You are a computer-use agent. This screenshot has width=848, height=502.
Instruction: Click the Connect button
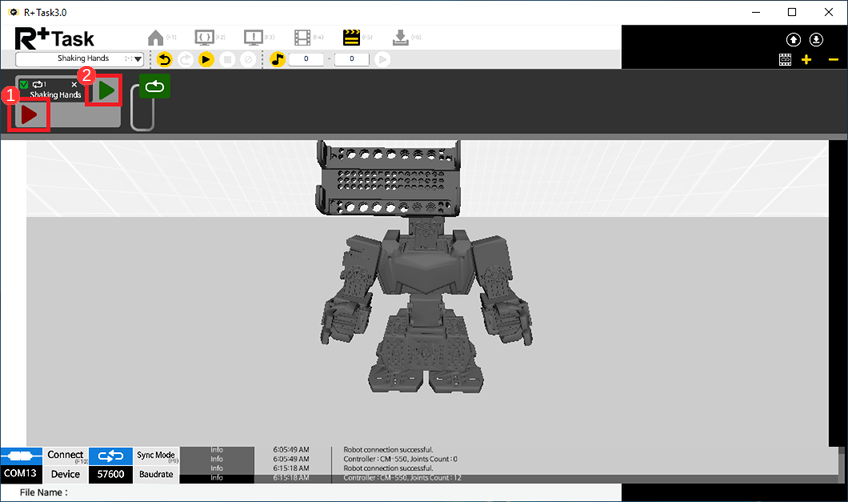(x=66, y=455)
